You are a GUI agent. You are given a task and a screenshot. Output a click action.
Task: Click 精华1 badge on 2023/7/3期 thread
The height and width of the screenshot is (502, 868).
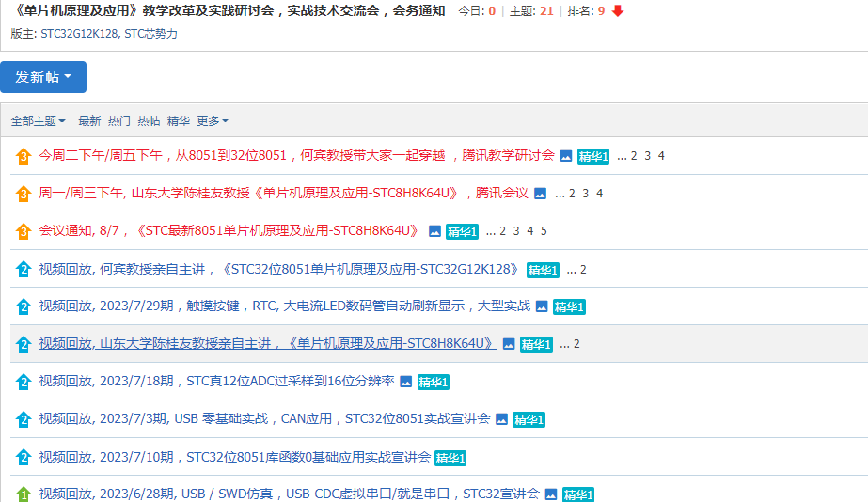[529, 420]
